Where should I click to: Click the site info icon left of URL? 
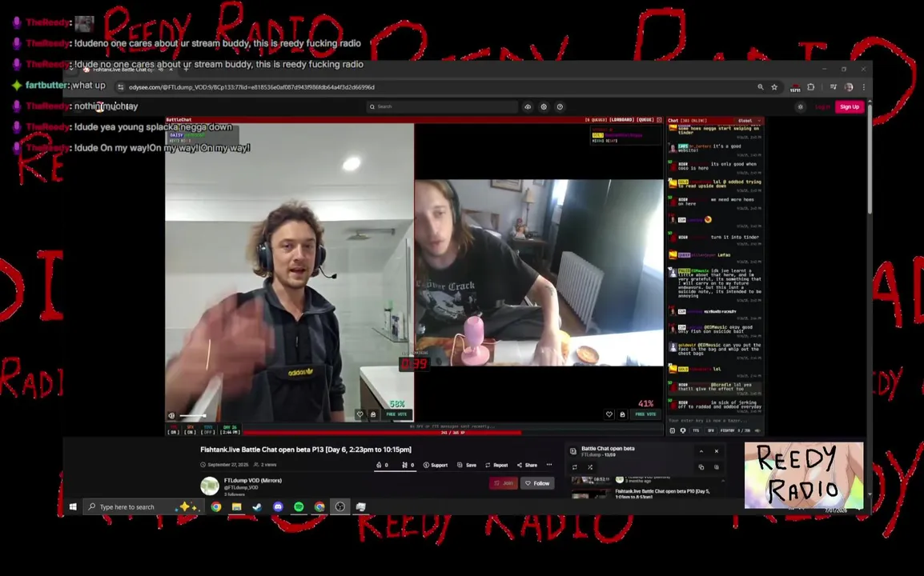point(120,87)
